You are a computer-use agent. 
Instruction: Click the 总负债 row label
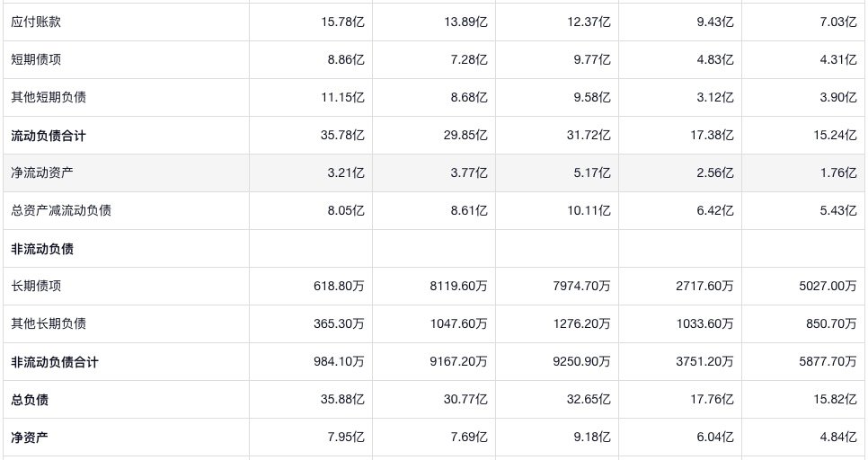pos(30,400)
